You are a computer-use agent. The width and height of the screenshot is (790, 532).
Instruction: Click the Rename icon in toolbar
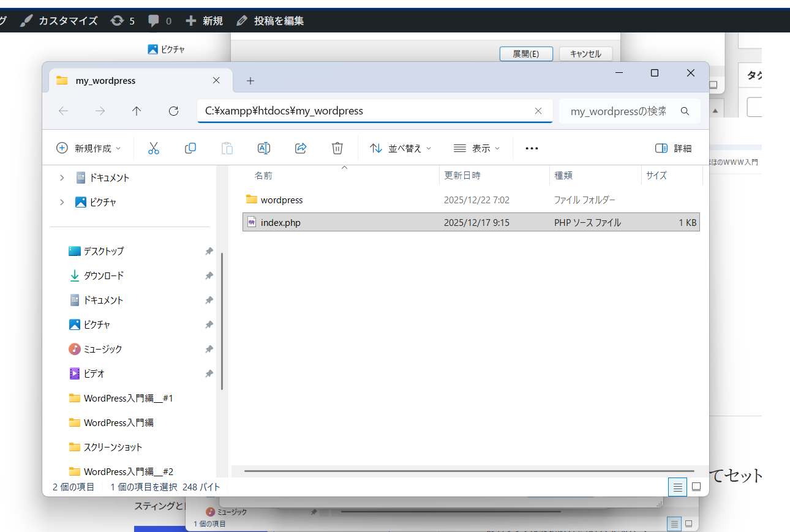click(x=264, y=148)
